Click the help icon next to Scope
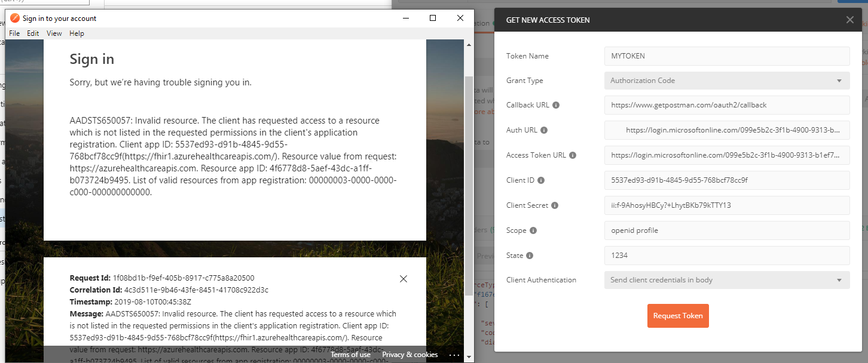This screenshot has width=868, height=363. [x=534, y=230]
